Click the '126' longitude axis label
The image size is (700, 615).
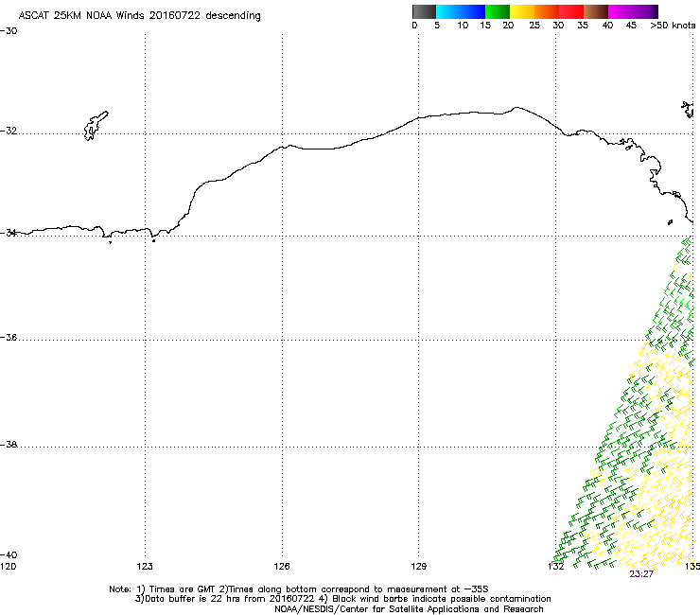coord(282,567)
